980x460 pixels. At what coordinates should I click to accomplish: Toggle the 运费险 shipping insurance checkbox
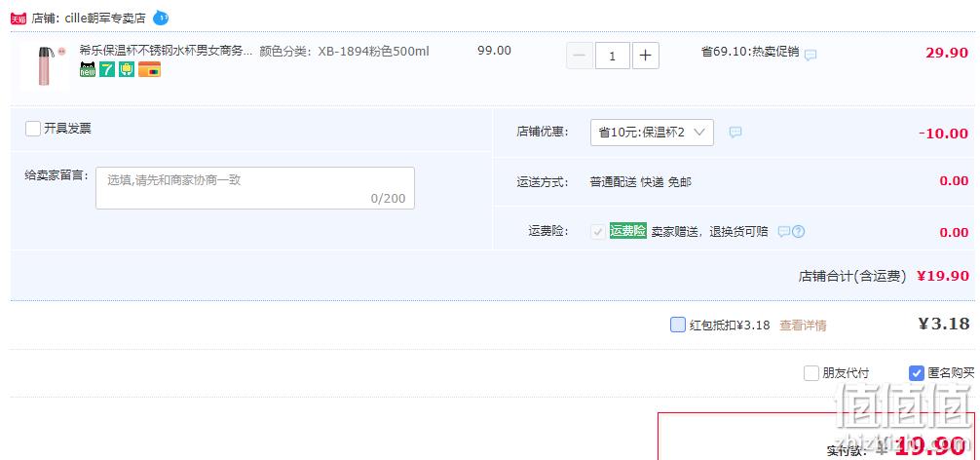coord(598,232)
